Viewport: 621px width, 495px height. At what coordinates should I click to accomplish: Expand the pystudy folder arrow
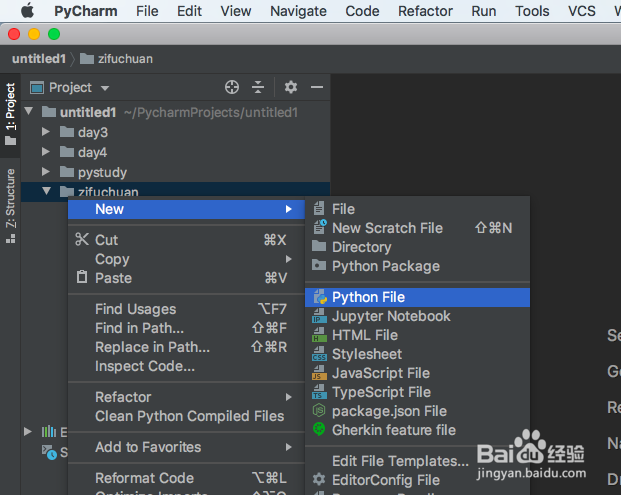pos(46,171)
